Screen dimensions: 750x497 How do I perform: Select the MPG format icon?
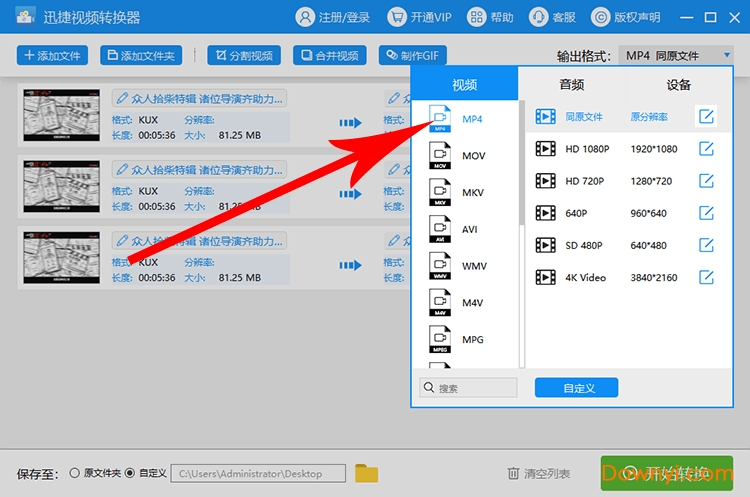tap(440, 340)
